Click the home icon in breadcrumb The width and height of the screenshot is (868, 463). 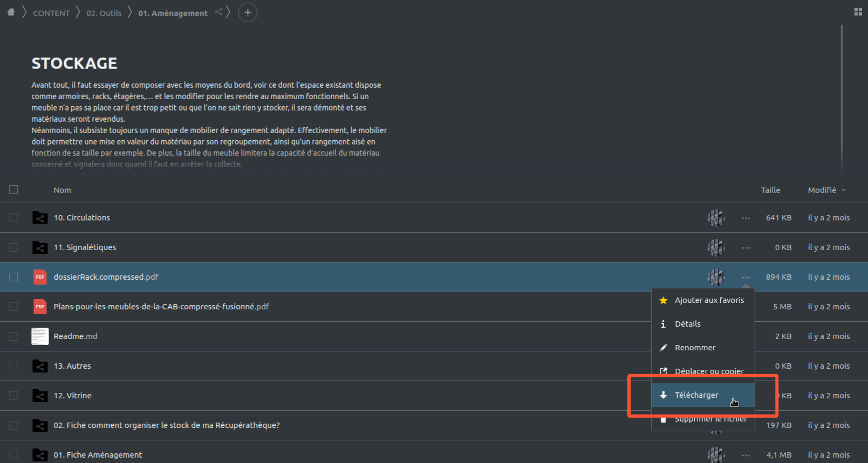11,12
